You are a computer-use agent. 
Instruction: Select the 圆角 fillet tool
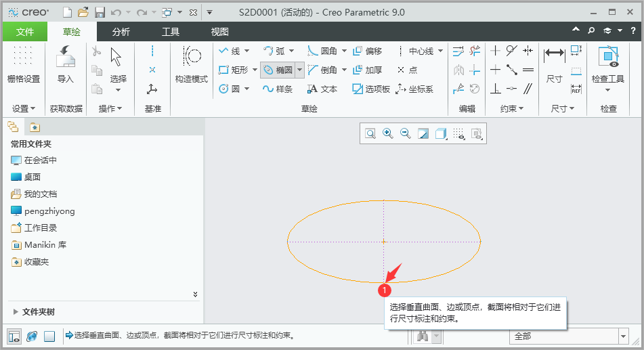pyautogui.click(x=323, y=51)
